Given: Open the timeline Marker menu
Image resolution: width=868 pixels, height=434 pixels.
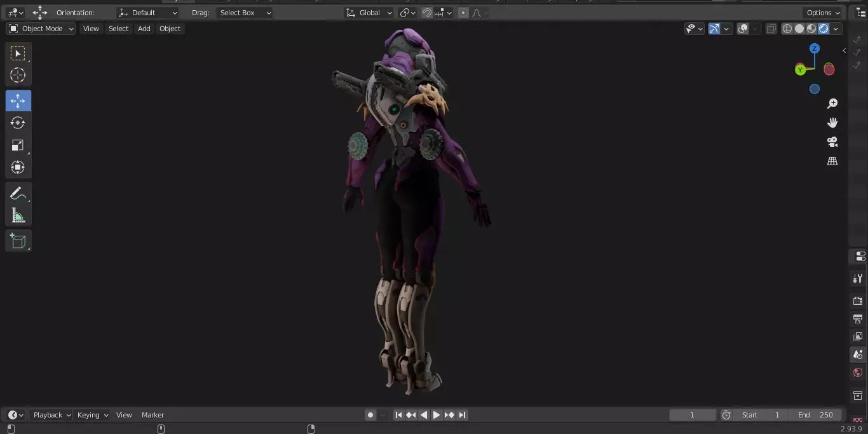Looking at the screenshot, I should [x=153, y=415].
